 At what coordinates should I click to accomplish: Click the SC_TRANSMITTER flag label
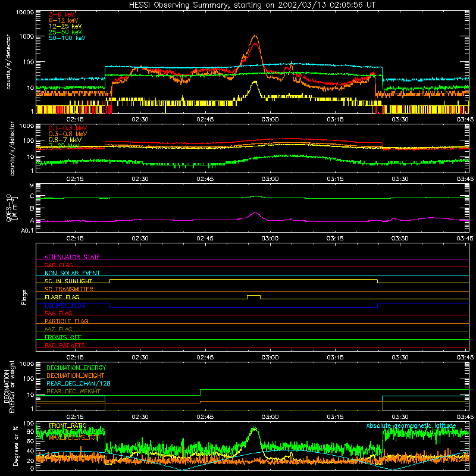pos(68,289)
